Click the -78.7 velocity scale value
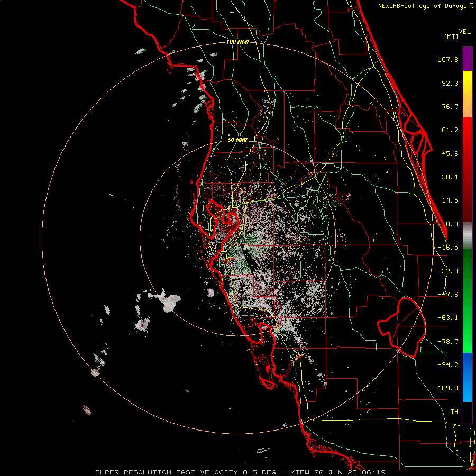The width and height of the screenshot is (476, 476). (x=448, y=342)
